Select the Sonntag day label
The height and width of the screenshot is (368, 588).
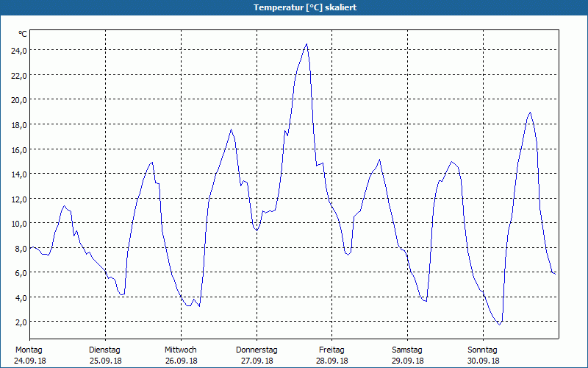(x=483, y=350)
